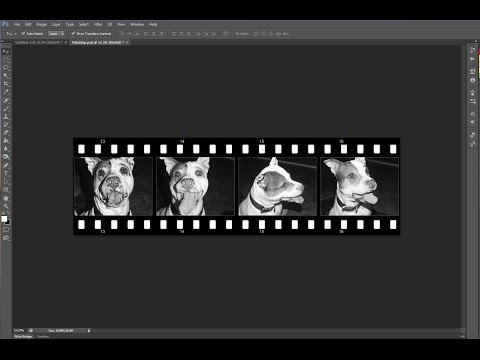Select the Zoom tool
This screenshot has height=360, width=480.
6,207
